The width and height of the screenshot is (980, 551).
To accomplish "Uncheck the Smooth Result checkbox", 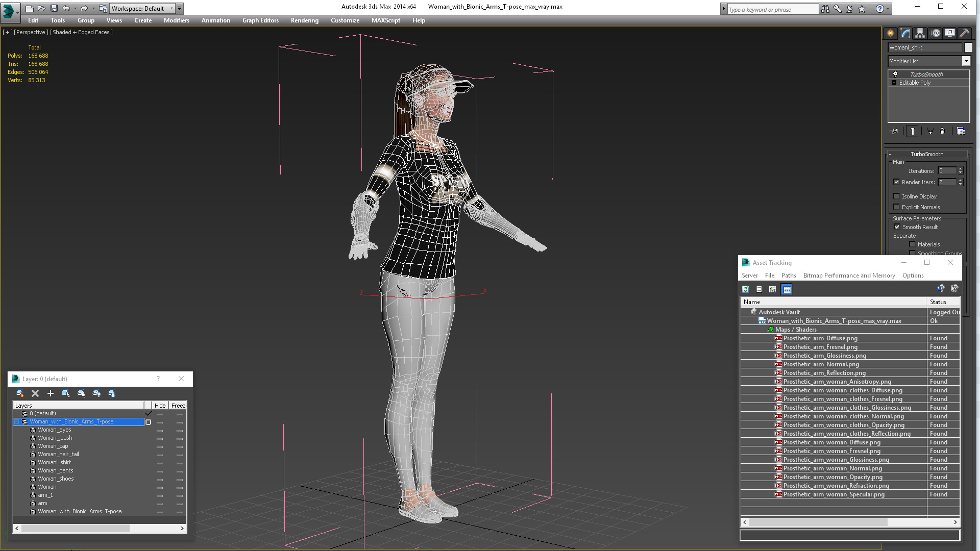I will (x=897, y=227).
